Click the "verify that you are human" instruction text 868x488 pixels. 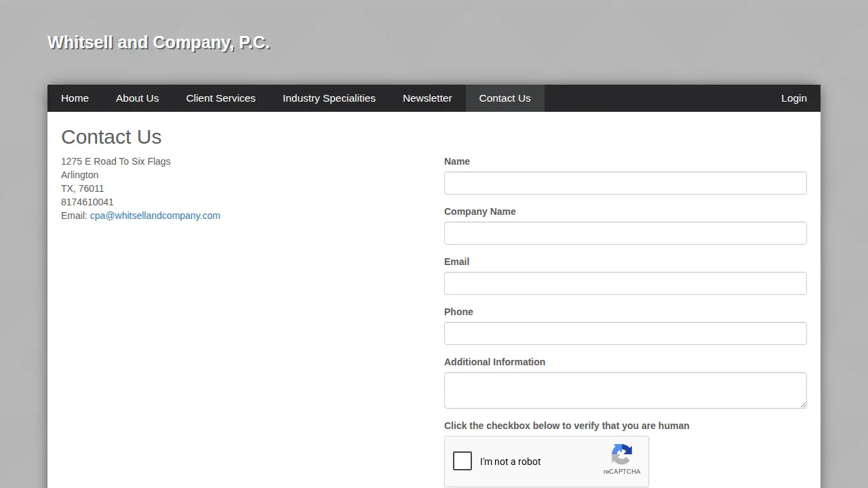click(x=567, y=426)
